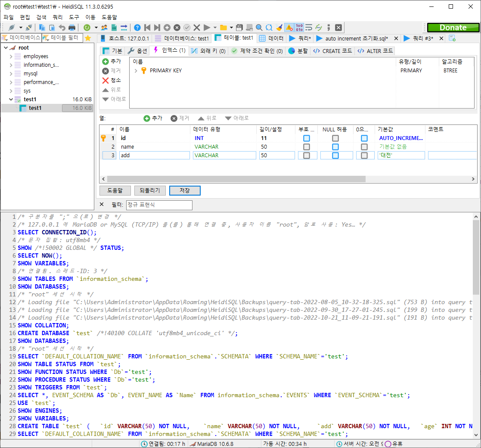Toggle NULL 허용 checkbox for id row

(x=335, y=138)
